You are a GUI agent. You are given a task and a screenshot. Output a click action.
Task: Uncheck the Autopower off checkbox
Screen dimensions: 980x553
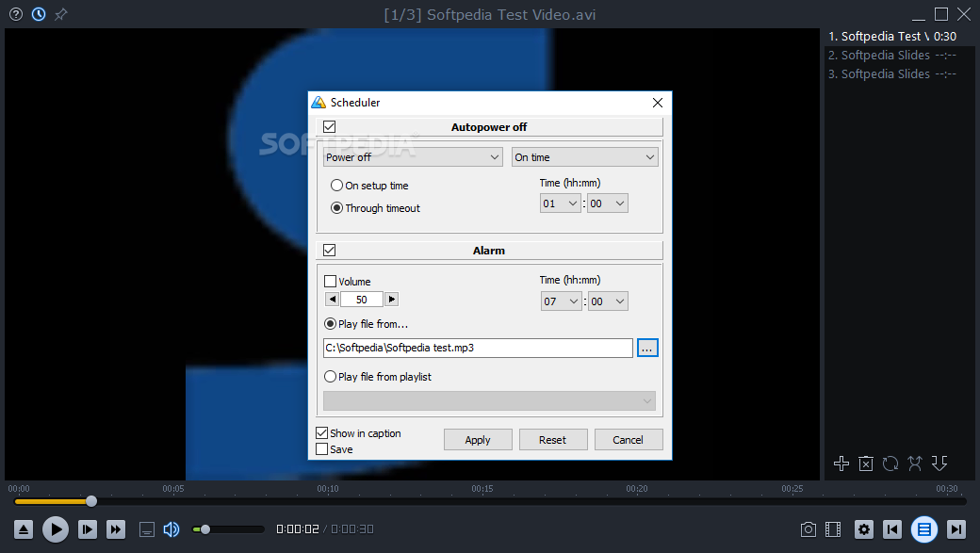pyautogui.click(x=330, y=127)
